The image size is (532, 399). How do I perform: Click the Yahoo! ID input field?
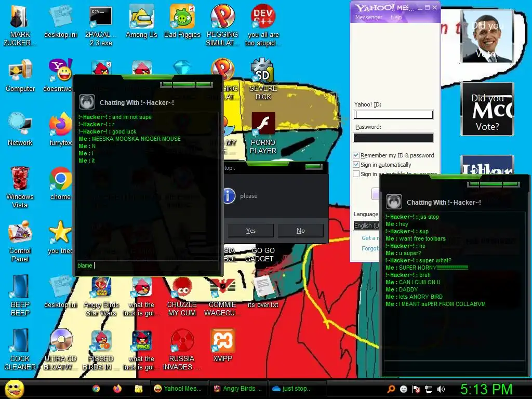coord(393,115)
